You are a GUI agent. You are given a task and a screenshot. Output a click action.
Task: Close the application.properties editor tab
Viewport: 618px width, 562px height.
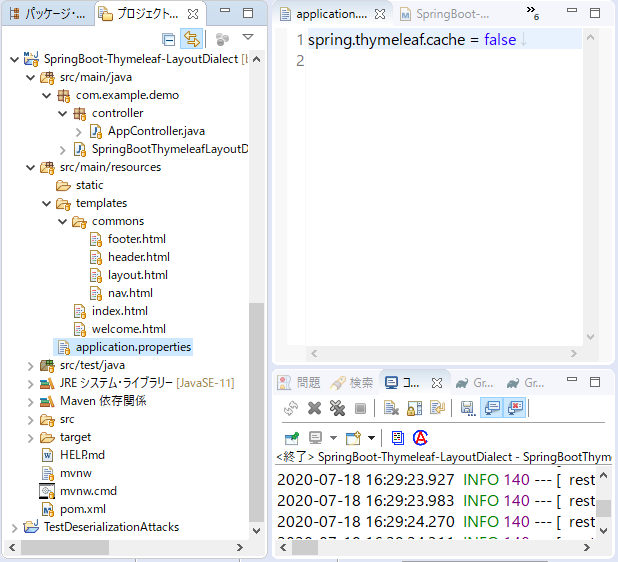coord(380,14)
